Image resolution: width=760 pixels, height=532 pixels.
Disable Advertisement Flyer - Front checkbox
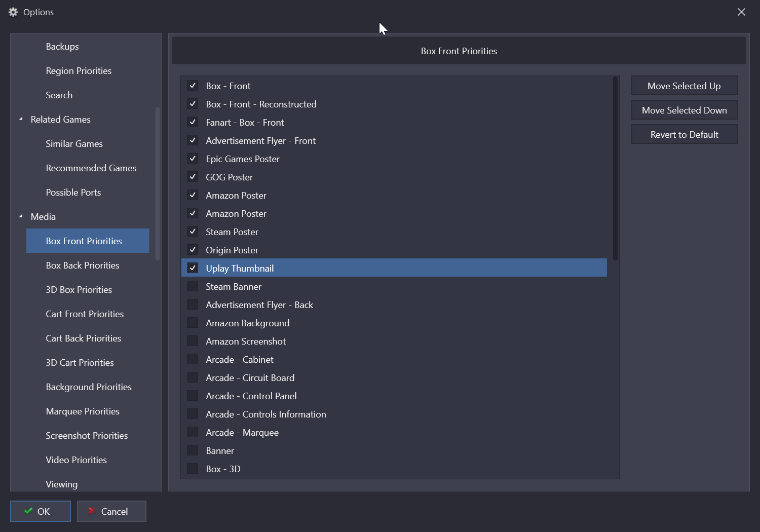(x=193, y=140)
